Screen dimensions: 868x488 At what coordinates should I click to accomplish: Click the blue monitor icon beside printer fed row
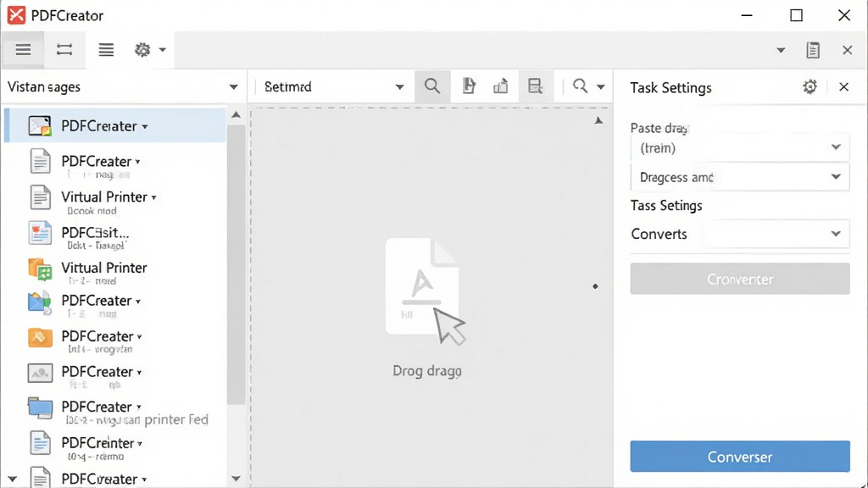click(40, 408)
